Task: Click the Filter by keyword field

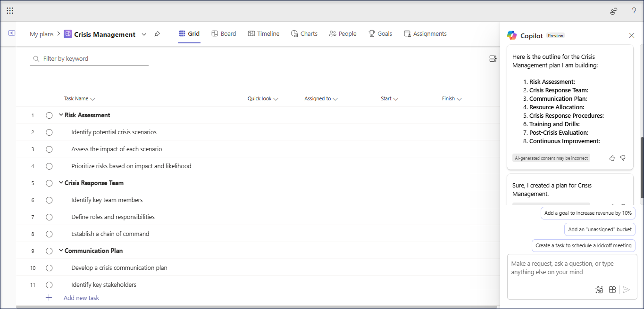Action: coord(89,58)
